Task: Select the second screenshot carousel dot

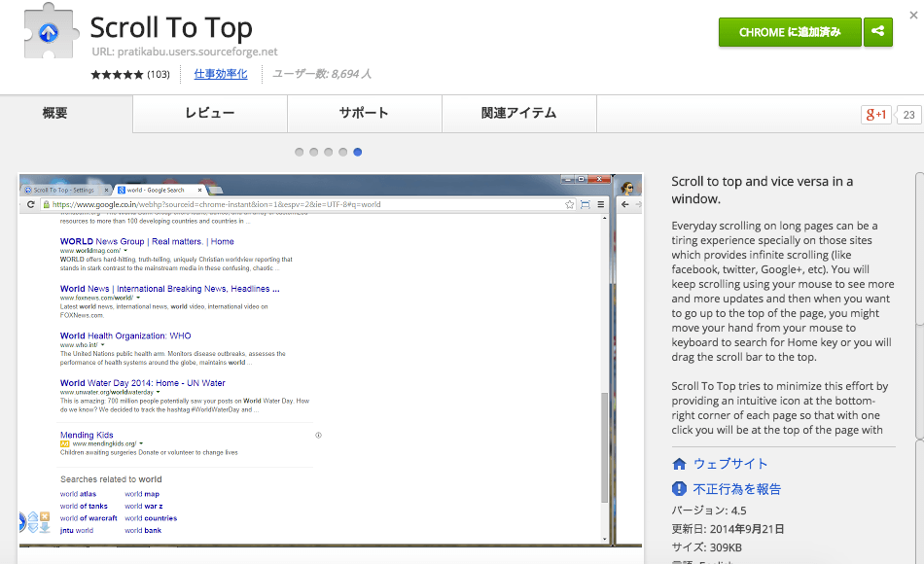Action: pos(313,152)
